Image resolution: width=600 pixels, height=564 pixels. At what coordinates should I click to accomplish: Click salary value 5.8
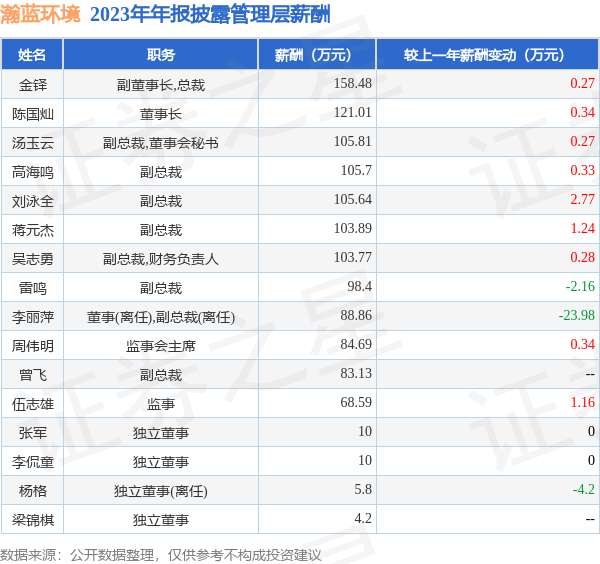[363, 490]
